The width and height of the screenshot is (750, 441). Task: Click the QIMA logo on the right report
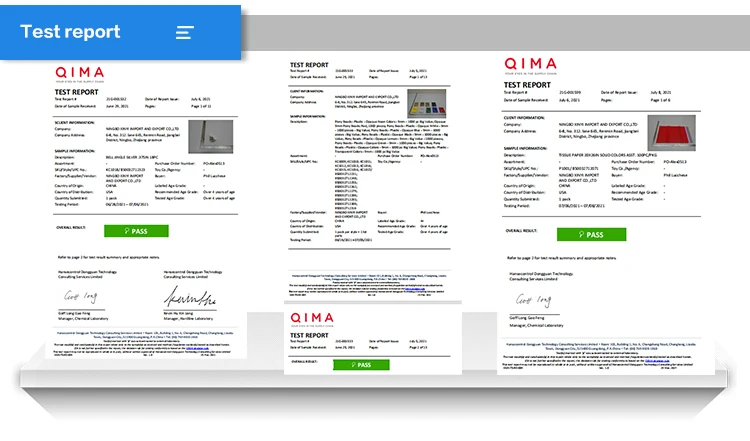coord(530,65)
